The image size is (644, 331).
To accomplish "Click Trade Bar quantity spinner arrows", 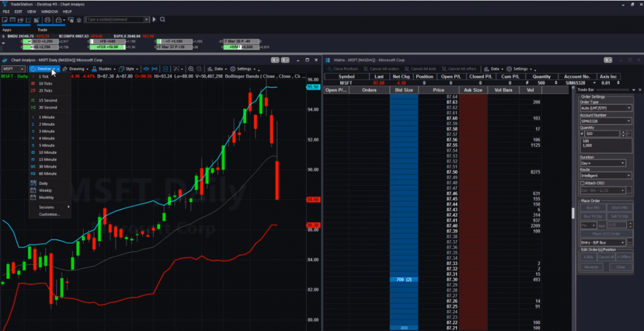I will pyautogui.click(x=623, y=134).
